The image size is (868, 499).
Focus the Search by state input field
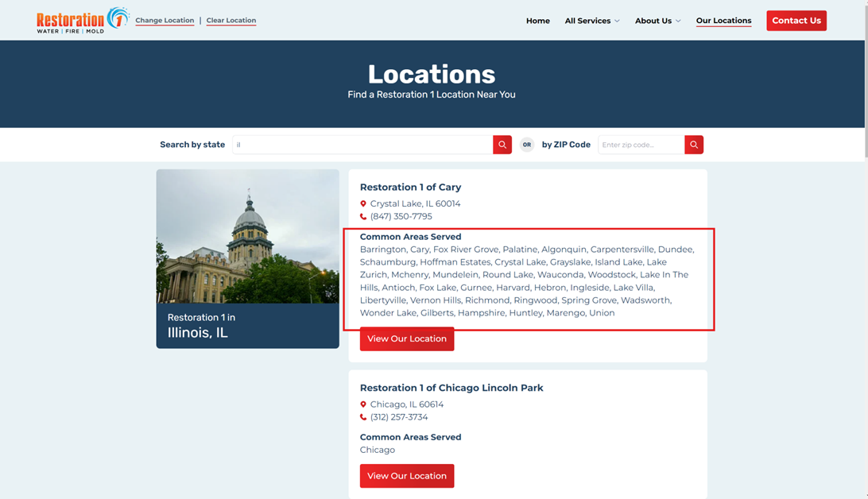[362, 145]
